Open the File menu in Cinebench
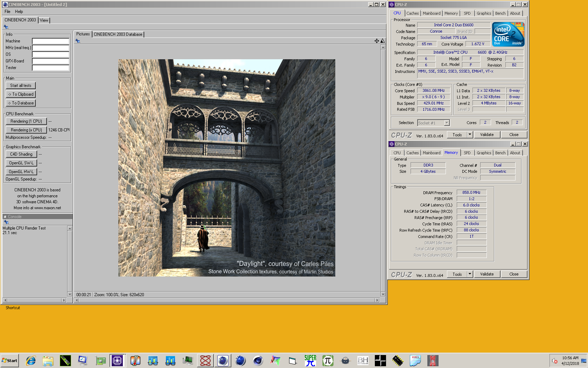The height and width of the screenshot is (368, 588). [x=7, y=12]
